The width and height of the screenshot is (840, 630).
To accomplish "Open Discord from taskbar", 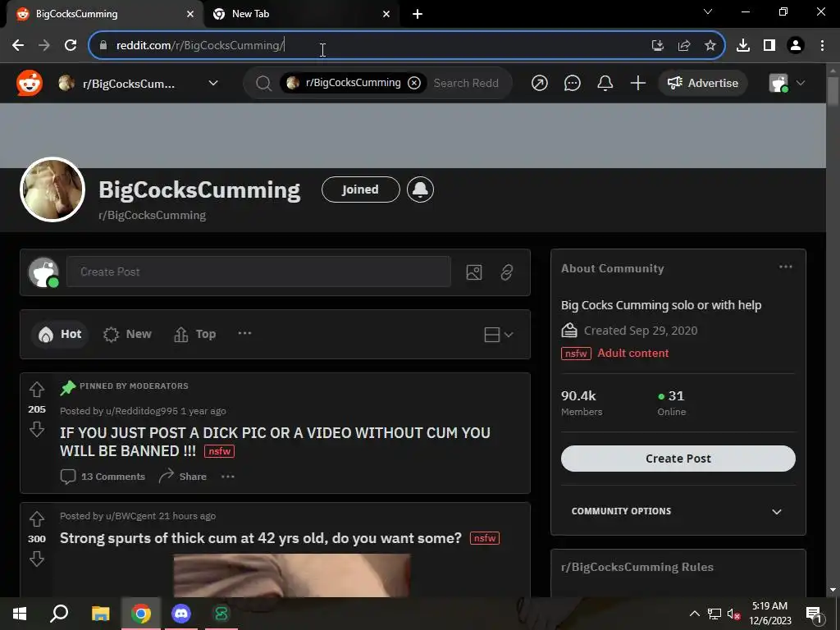I will [x=181, y=614].
